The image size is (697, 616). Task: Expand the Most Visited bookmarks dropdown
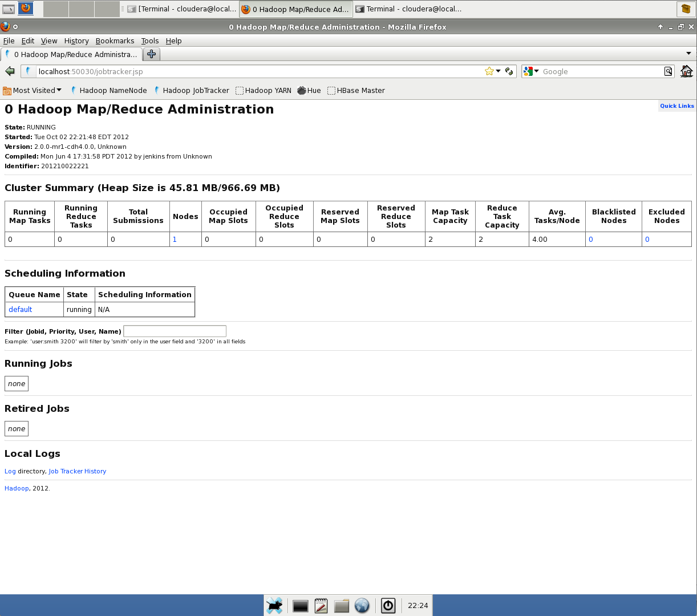(33, 90)
